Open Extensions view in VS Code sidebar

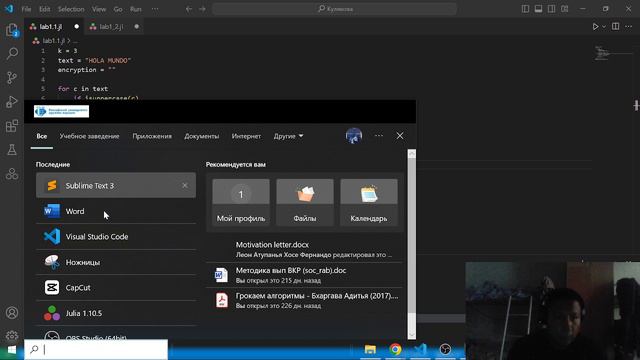(12, 126)
